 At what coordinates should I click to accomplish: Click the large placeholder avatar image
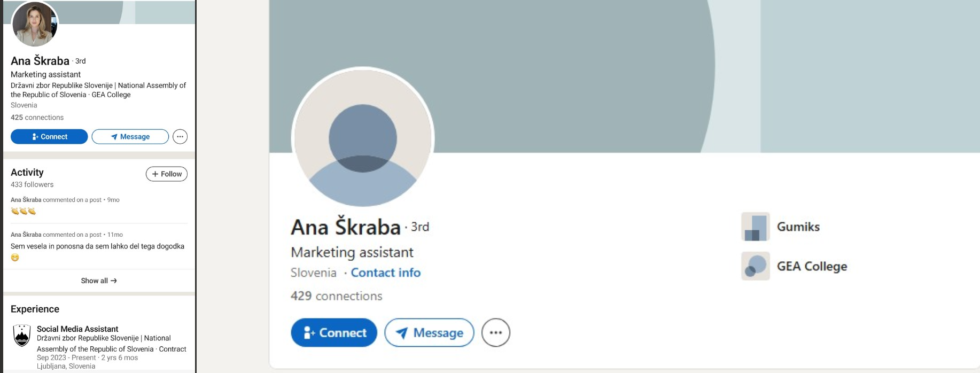coord(363,138)
